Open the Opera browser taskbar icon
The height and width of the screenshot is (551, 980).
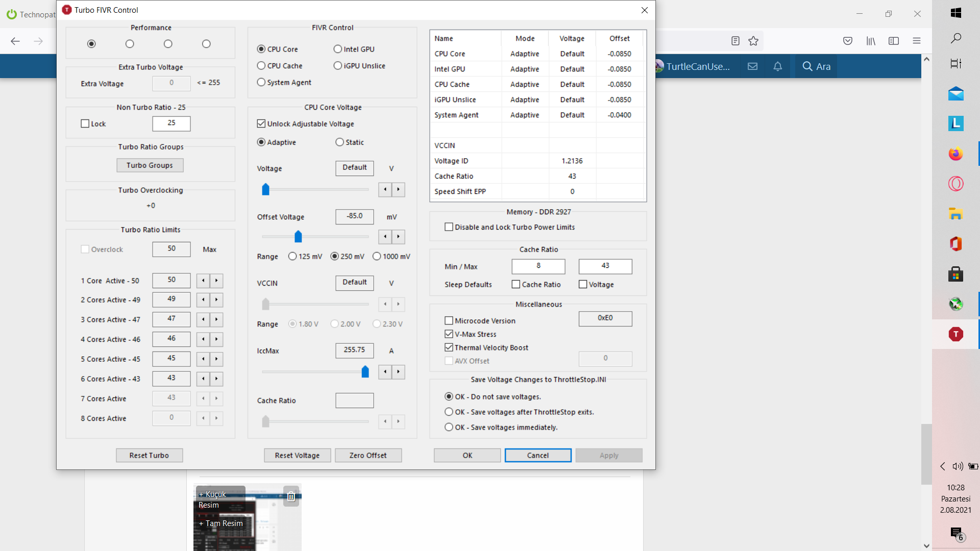(x=955, y=184)
